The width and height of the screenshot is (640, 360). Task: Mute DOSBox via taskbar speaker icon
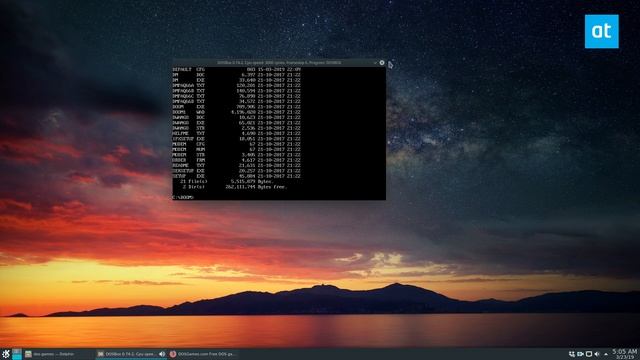pyautogui.click(x=162, y=354)
